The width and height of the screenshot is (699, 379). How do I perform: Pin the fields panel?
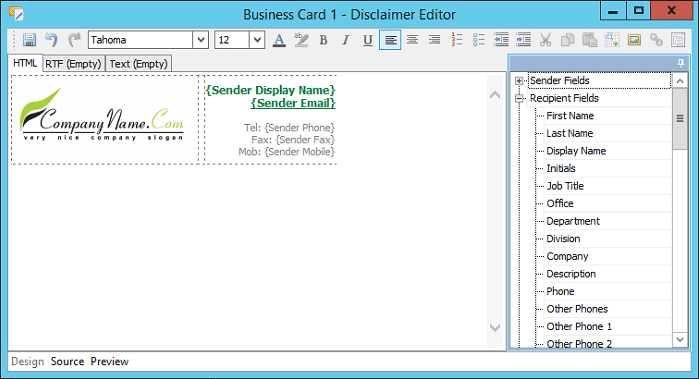(681, 63)
